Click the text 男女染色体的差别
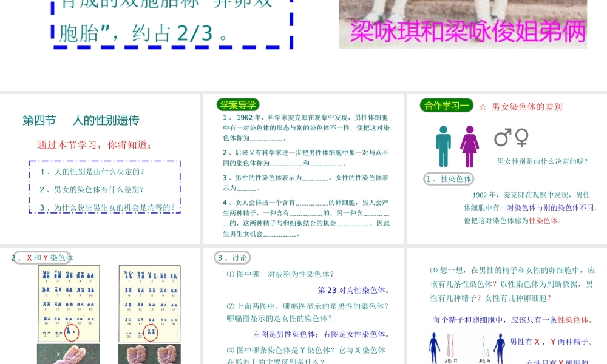This screenshot has height=364, width=607. 527,107
